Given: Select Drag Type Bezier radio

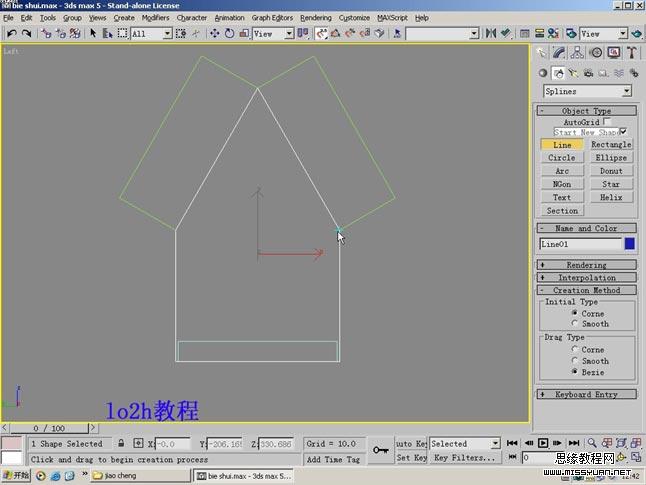Looking at the screenshot, I should tap(575, 372).
